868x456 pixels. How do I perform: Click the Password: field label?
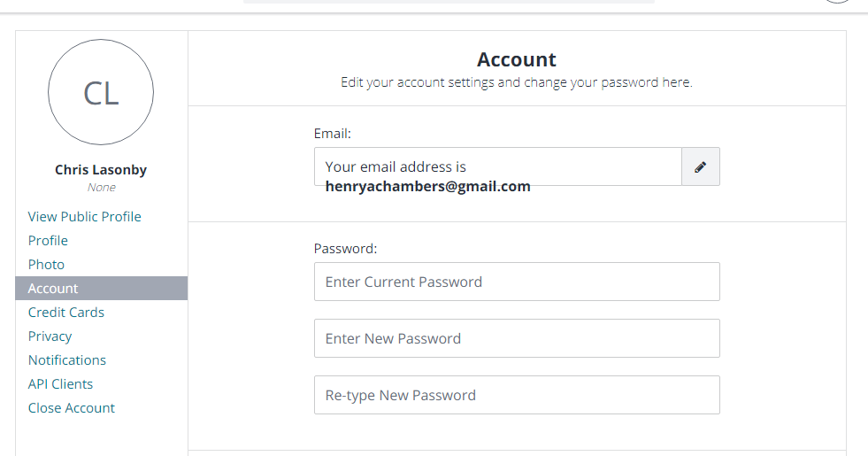[346, 249]
